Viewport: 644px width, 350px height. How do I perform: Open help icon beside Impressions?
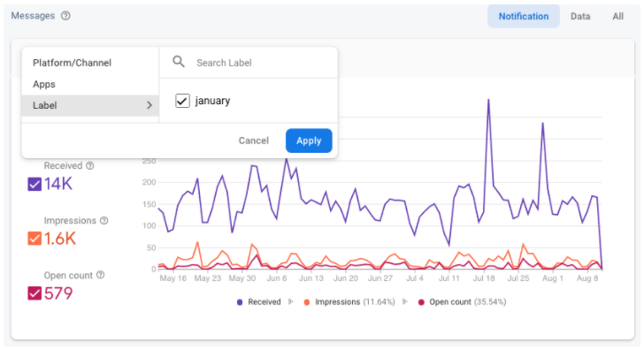[103, 221]
